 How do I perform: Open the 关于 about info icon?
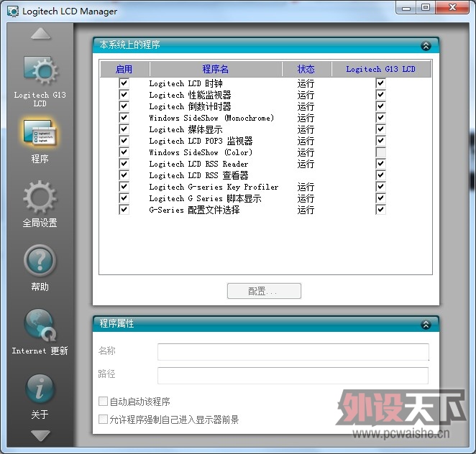tap(40, 389)
